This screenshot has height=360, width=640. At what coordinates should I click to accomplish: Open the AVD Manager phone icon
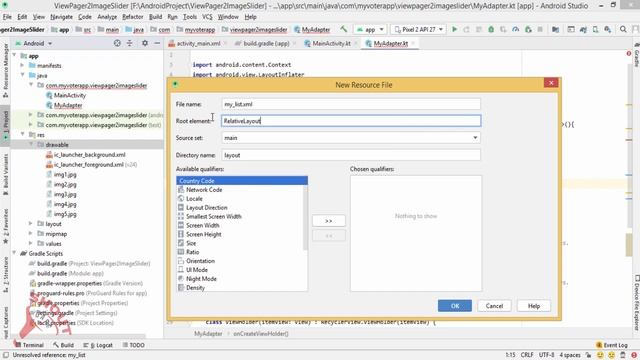[596, 29]
